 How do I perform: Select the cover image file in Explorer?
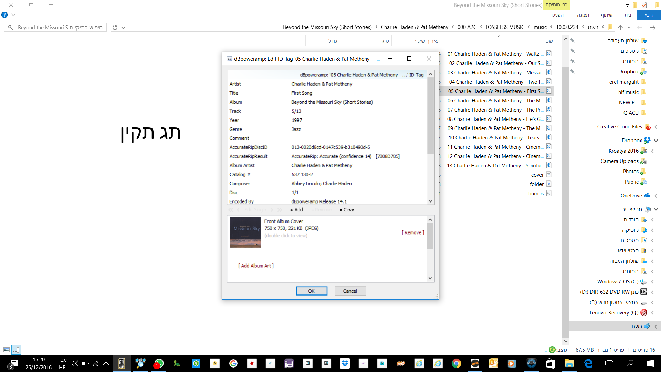pyautogui.click(x=541, y=175)
